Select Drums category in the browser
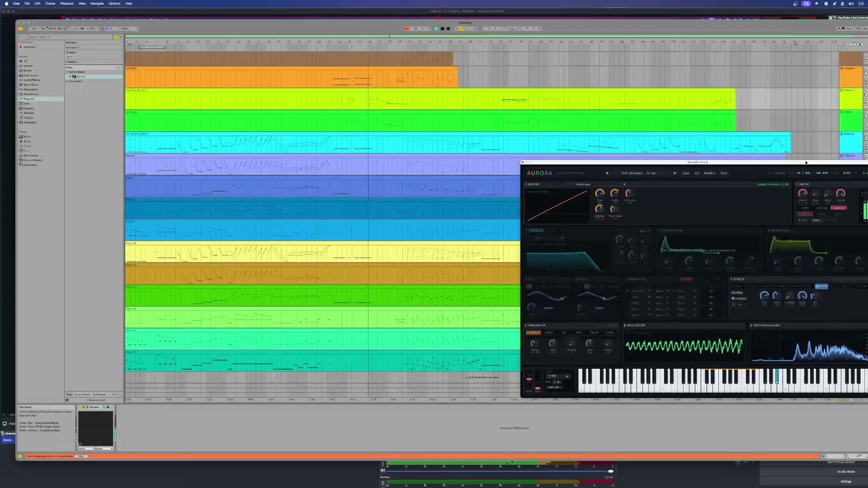Screen dimensions: 868x488 tap(28, 70)
